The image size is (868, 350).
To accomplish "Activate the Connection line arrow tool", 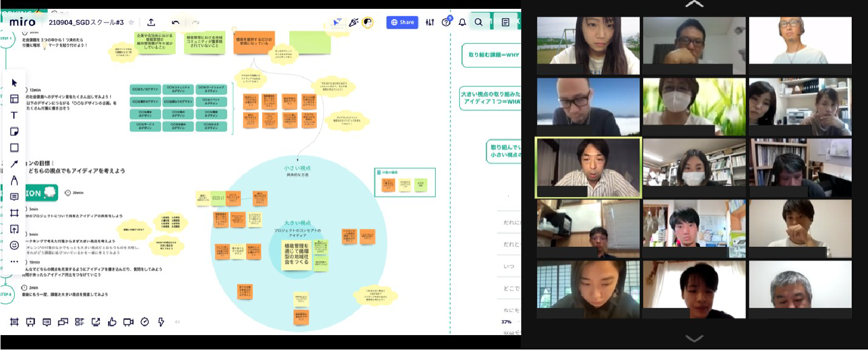I will pos(14,164).
